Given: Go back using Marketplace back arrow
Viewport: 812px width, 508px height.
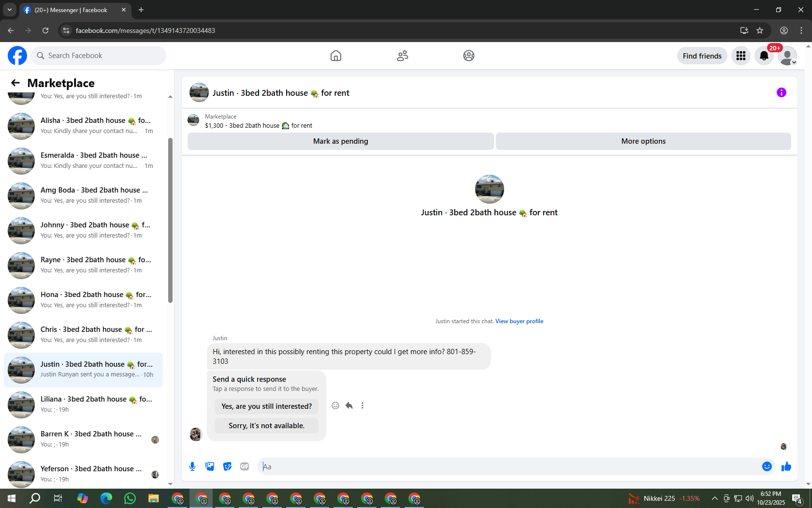Looking at the screenshot, I should 15,83.
